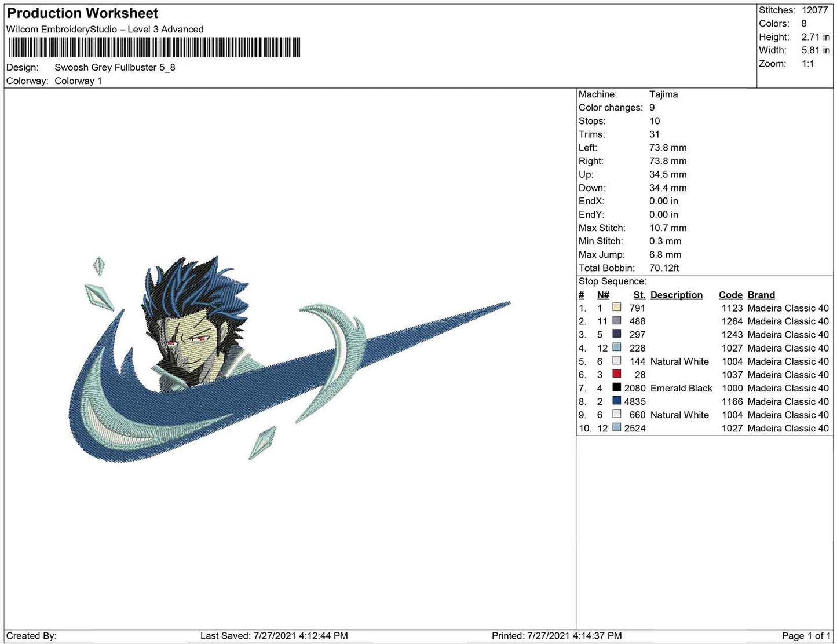The image size is (837, 644).
Task: Choose the white swatch with 660 stitches
Action: coord(616,414)
